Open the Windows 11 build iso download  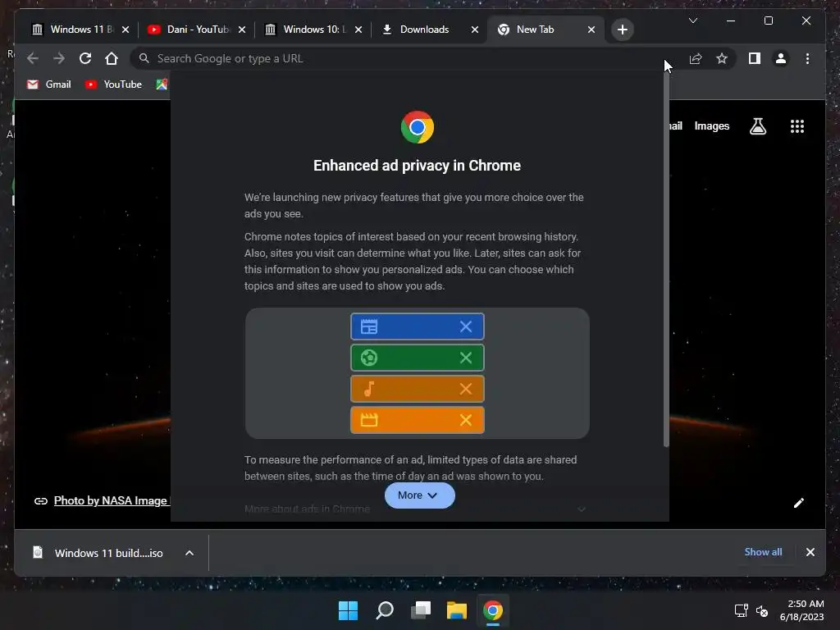pyautogui.click(x=108, y=553)
